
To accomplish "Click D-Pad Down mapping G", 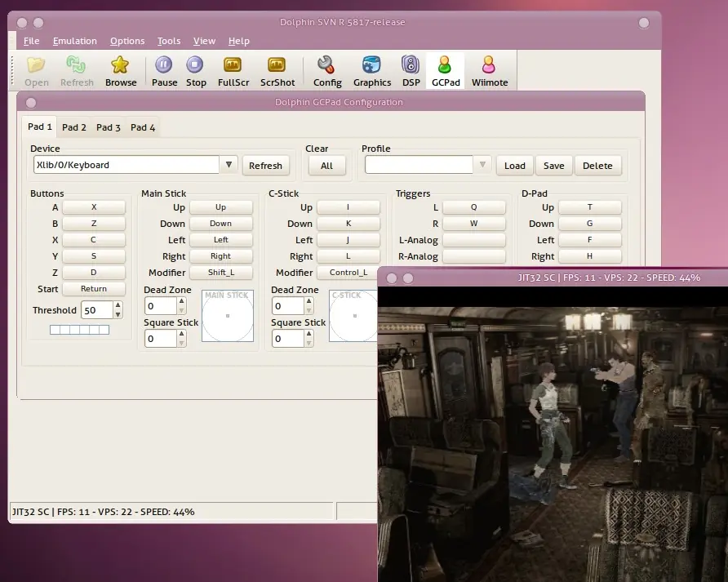I will coord(589,224).
